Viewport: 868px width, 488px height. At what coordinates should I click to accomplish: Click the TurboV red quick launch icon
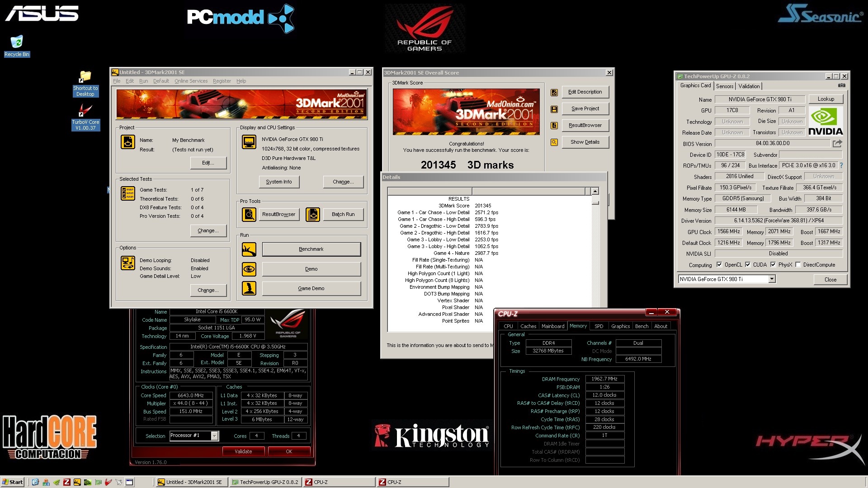[x=108, y=482]
